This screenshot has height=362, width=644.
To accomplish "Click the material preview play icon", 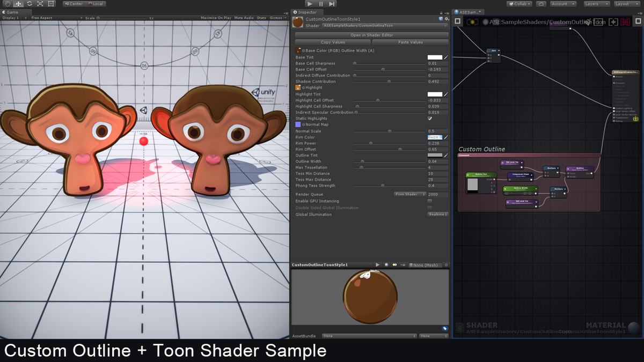I will (x=377, y=265).
